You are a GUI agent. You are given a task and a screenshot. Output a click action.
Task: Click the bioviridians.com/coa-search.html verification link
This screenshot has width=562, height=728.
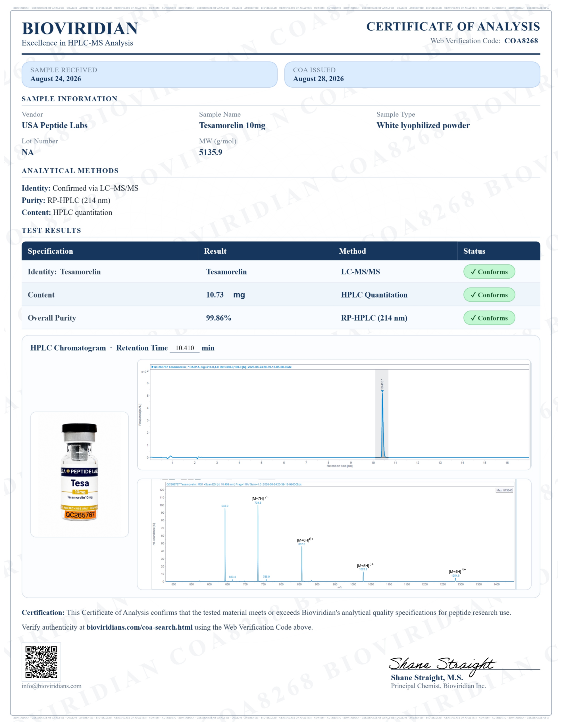(139, 627)
